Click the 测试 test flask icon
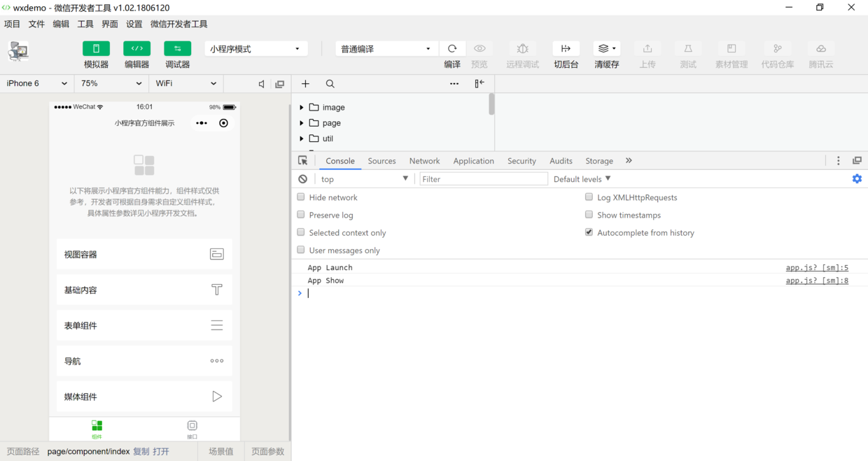This screenshot has width=868, height=461. click(688, 48)
